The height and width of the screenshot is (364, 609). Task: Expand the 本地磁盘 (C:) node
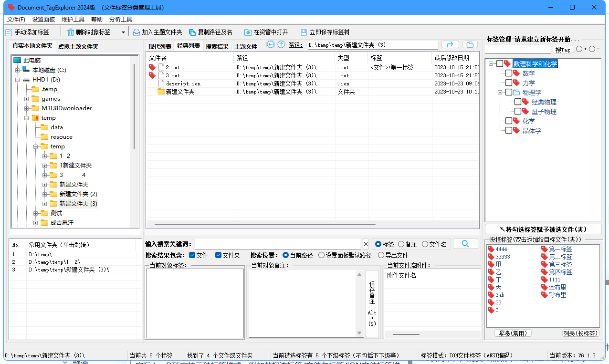click(x=17, y=70)
